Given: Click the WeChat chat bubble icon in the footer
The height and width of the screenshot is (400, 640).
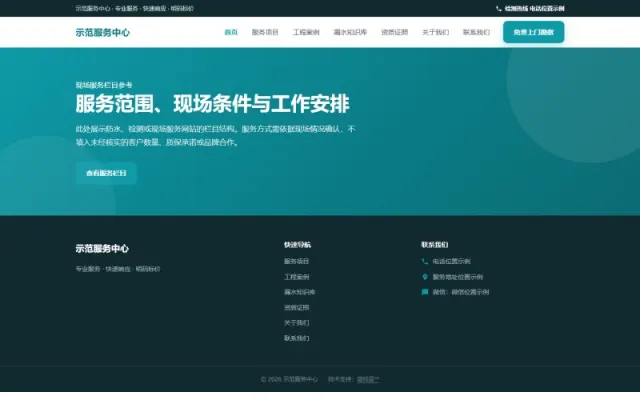Looking at the screenshot, I should pos(424,292).
